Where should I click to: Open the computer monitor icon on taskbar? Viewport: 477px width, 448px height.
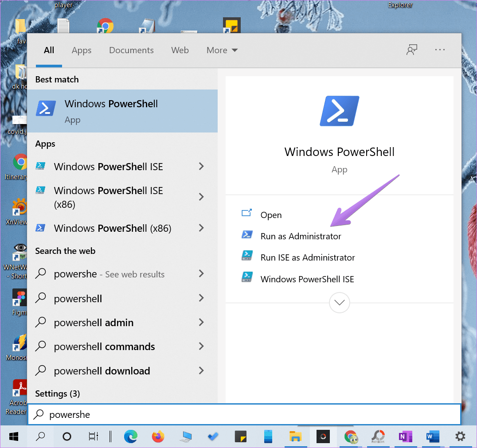click(x=186, y=437)
